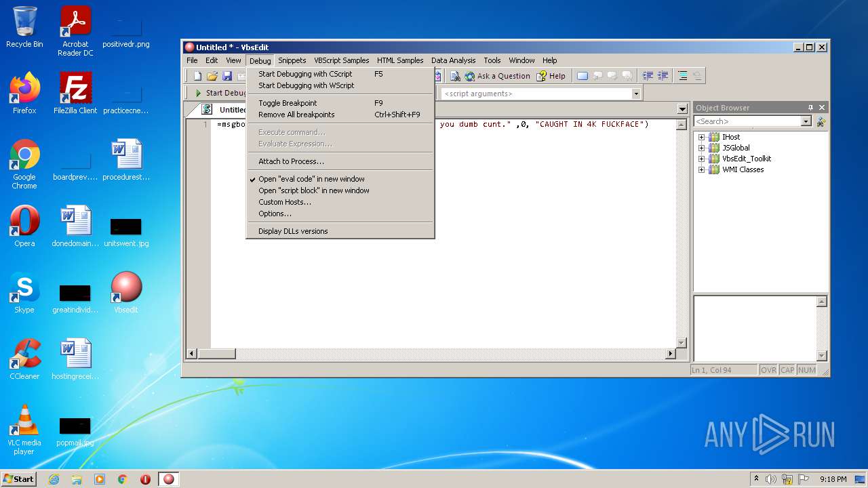
Task: Click the script icon on the Untitled tab
Action: 207,109
